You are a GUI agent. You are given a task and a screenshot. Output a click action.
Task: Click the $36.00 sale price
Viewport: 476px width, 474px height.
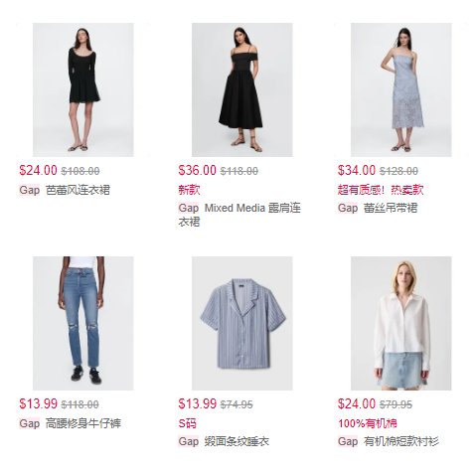tap(197, 171)
